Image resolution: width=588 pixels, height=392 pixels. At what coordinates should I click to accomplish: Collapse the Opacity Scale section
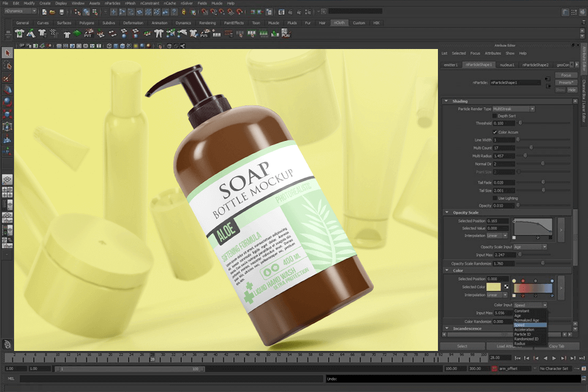(447, 213)
